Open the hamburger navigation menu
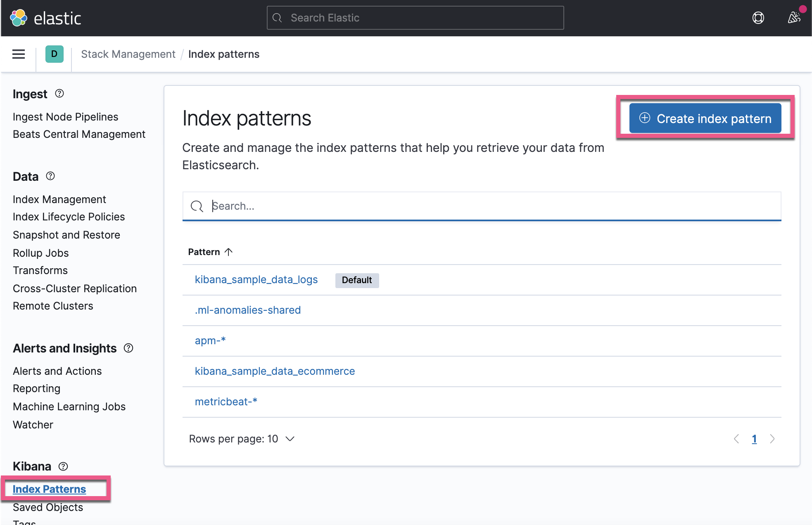 click(x=18, y=54)
